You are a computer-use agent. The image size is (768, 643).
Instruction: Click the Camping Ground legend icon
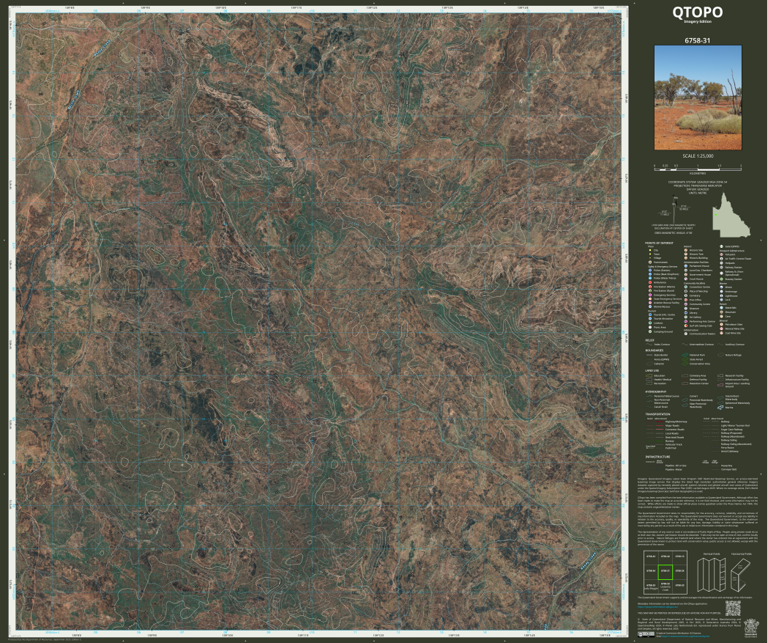pyautogui.click(x=650, y=332)
